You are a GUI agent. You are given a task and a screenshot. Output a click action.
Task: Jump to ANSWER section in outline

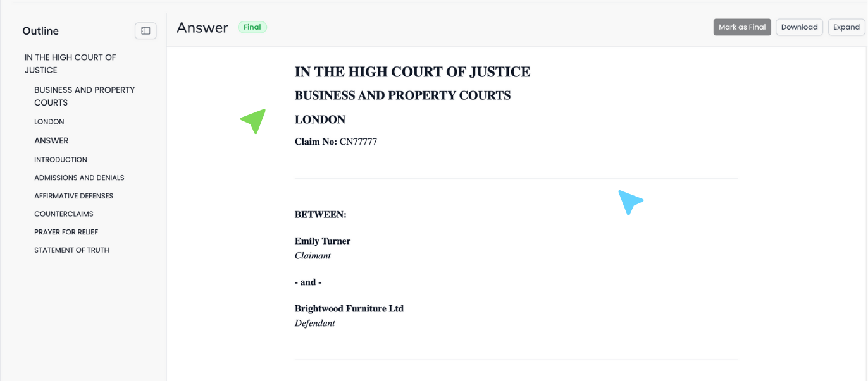(x=51, y=141)
